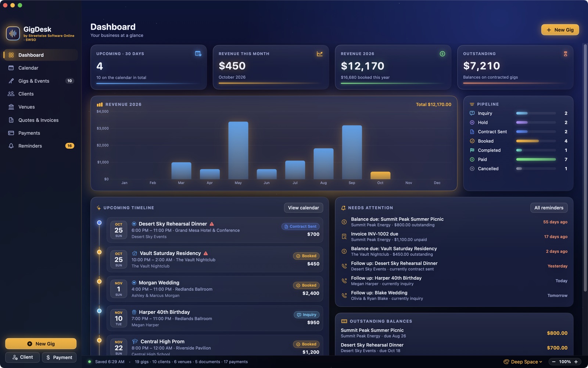
Task: Open the Clients section
Action: click(x=40, y=94)
